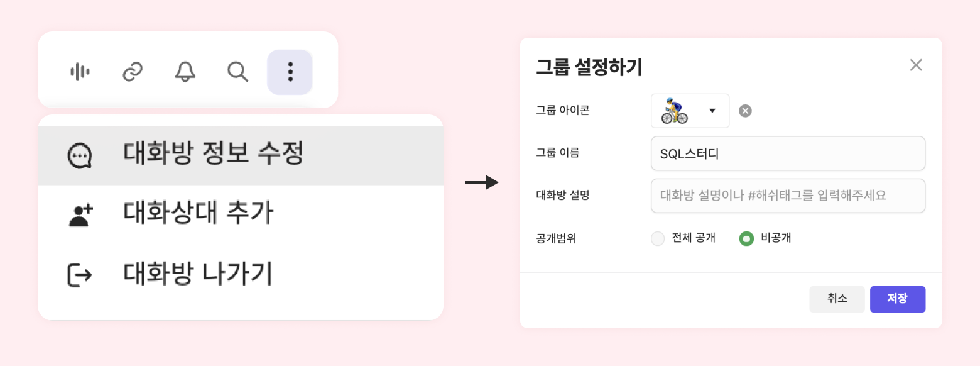Screen dimensions: 980x366
Task: Click the search magnifier icon
Action: click(237, 72)
